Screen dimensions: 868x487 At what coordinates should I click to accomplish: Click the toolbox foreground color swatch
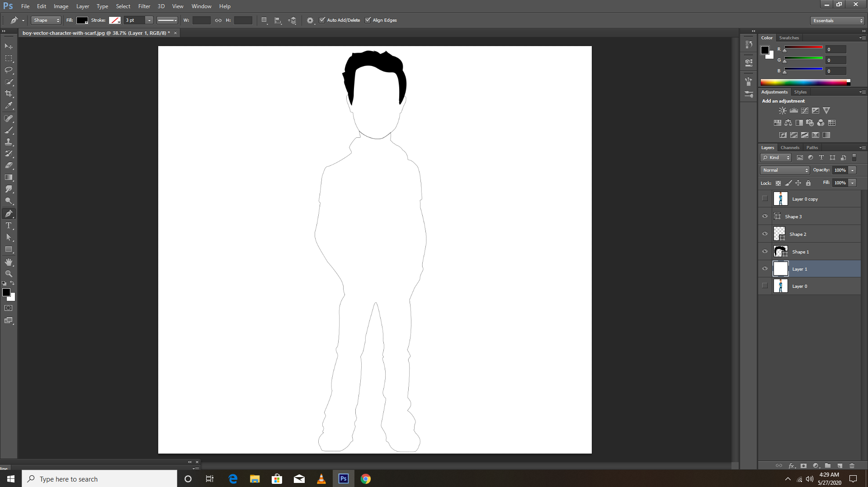[x=6, y=292]
